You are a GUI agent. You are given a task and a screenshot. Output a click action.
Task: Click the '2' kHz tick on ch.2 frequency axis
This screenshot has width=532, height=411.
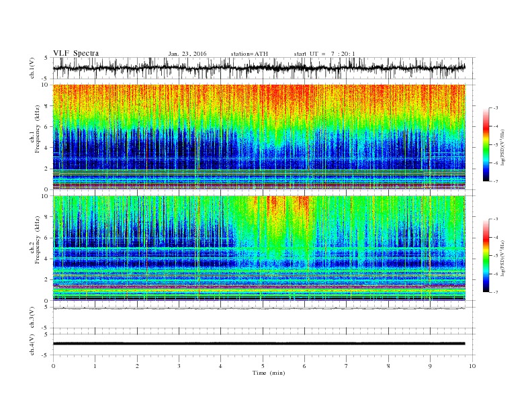(46, 280)
